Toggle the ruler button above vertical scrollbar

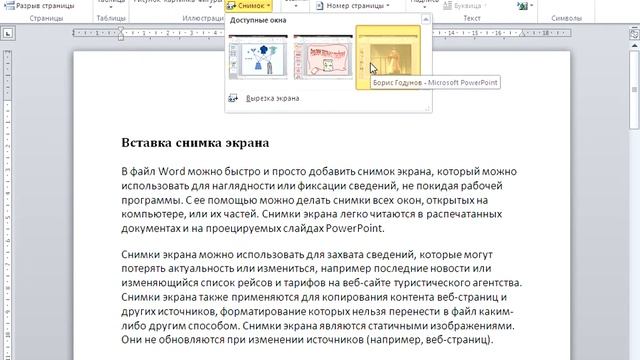(634, 33)
